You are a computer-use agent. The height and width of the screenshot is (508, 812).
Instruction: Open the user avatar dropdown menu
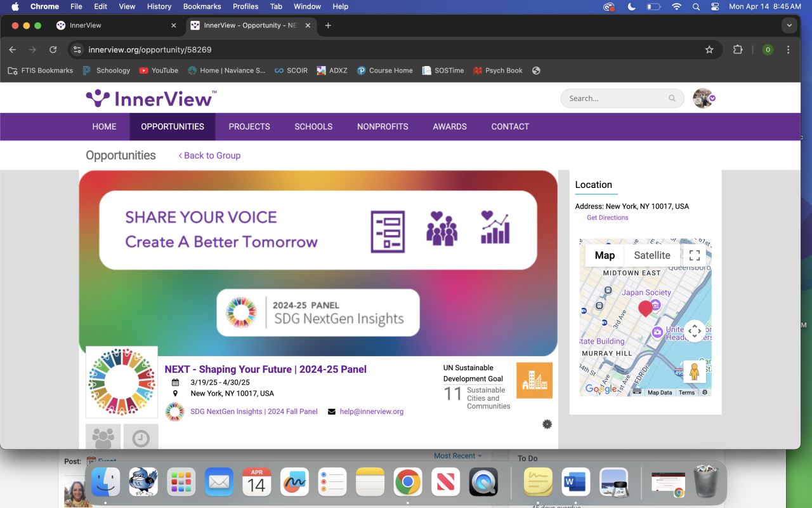coord(704,98)
